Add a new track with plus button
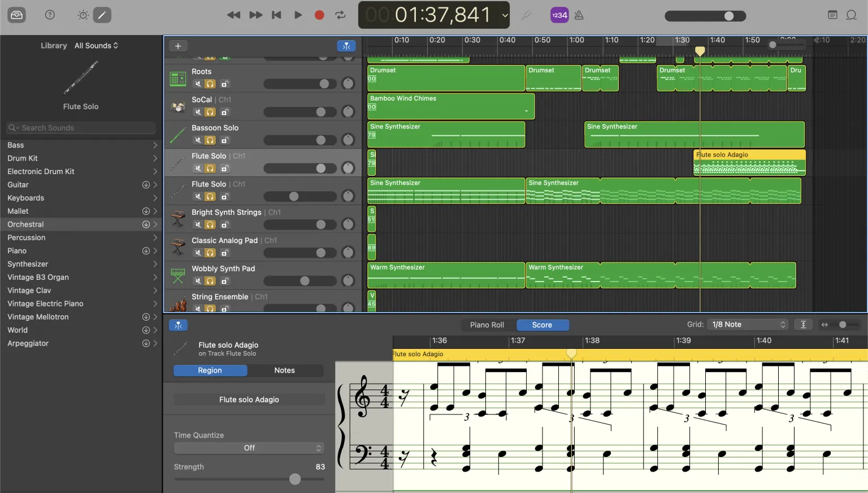Viewport: 868px width, 493px height. (178, 46)
